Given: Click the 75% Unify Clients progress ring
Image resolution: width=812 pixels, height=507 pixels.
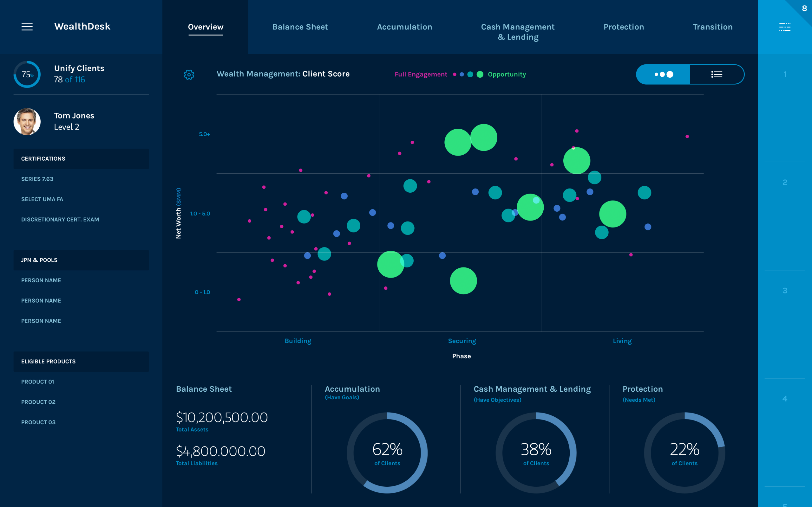Looking at the screenshot, I should pos(27,74).
